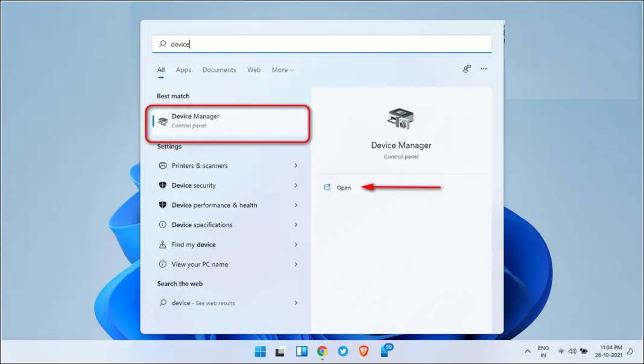Expand hidden icons chevron in system tray

tap(528, 351)
